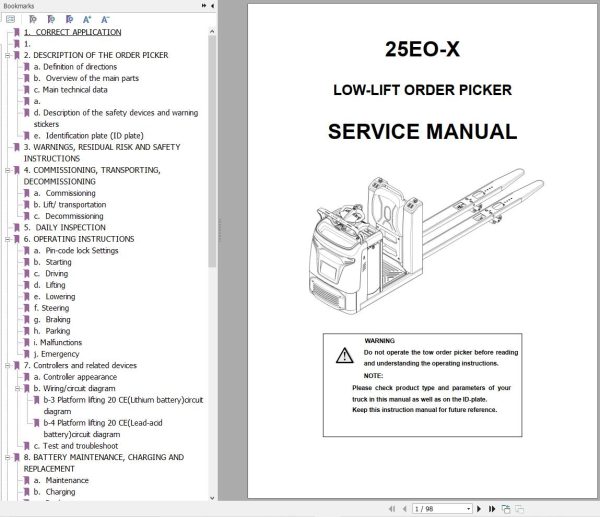Collapse section 2 Description of the Order Picker
600x517 pixels.
coord(7,55)
